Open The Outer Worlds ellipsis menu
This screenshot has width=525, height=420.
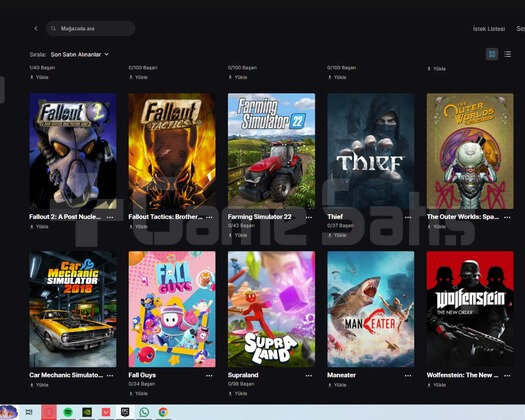tap(507, 217)
